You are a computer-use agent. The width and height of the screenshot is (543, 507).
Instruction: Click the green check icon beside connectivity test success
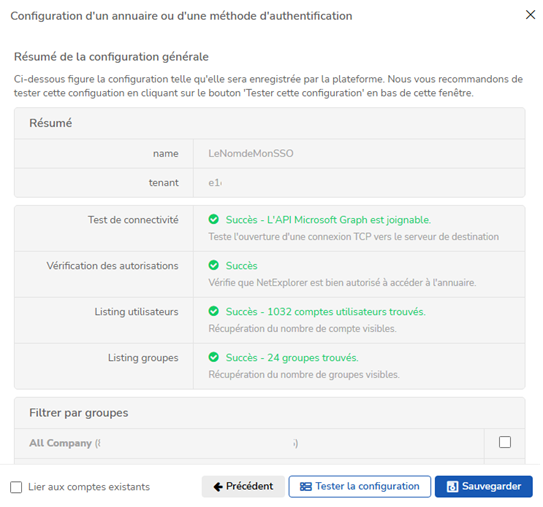pos(214,219)
